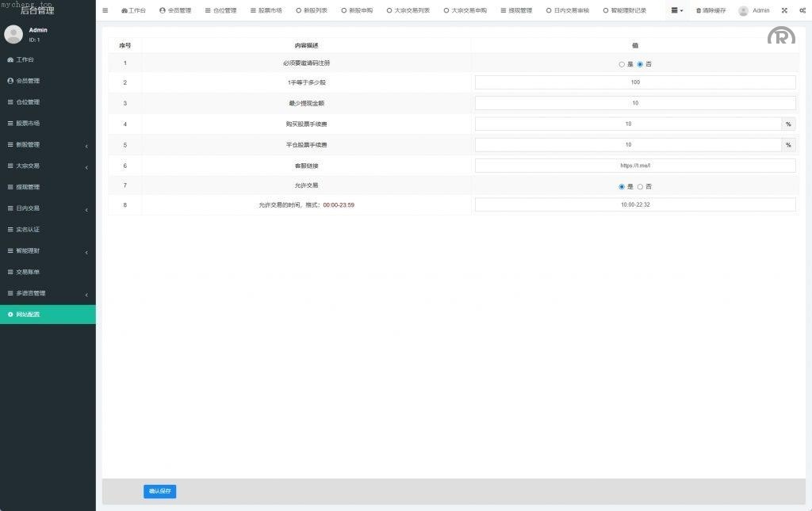
Task: Switch to the 股票市场 top tab
Action: pyautogui.click(x=266, y=11)
